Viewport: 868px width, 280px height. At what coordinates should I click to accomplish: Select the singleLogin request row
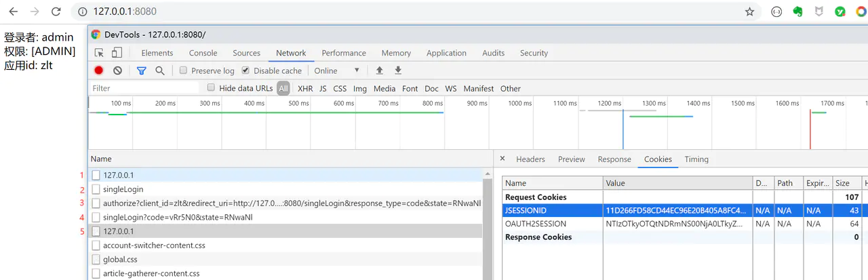pos(285,189)
